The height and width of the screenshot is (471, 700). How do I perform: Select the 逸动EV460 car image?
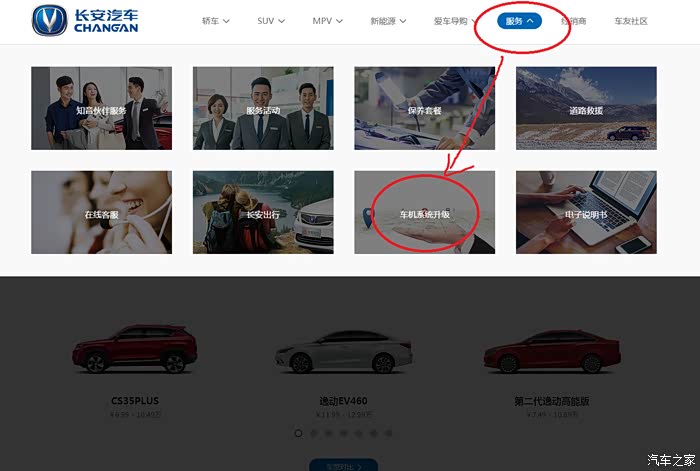(343, 352)
